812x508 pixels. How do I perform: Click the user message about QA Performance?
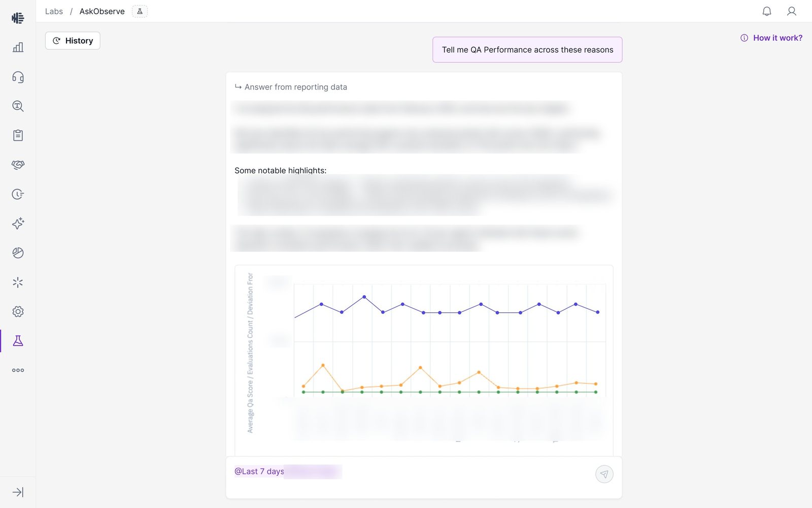(x=527, y=50)
